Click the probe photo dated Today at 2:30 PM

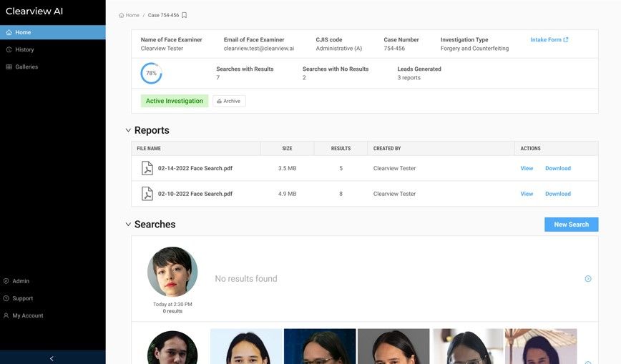coord(172,272)
